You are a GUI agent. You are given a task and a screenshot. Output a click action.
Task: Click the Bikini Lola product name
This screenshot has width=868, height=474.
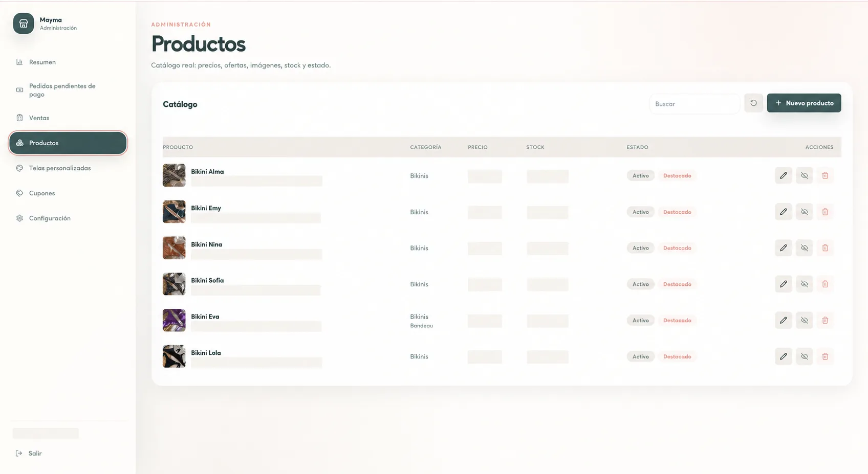tap(206, 353)
